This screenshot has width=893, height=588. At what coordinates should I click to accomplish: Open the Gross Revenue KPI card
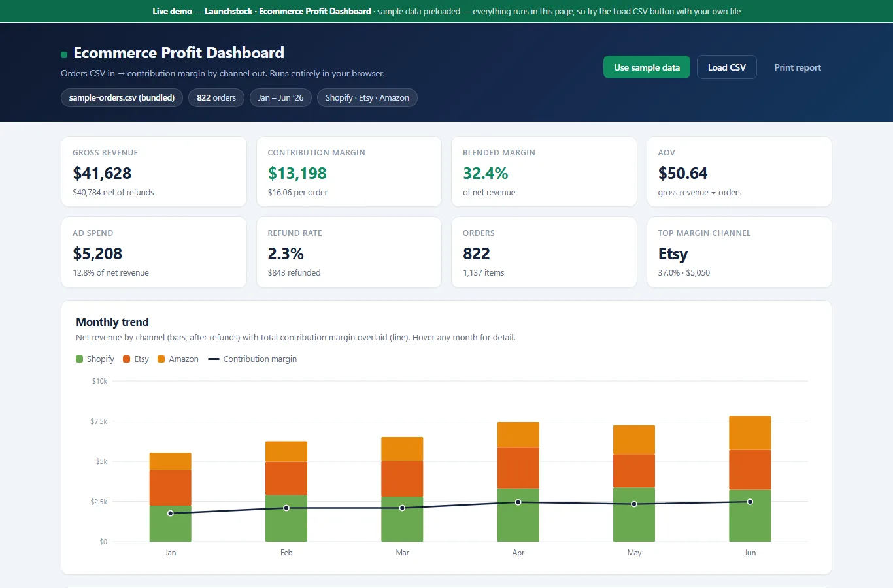coord(154,172)
